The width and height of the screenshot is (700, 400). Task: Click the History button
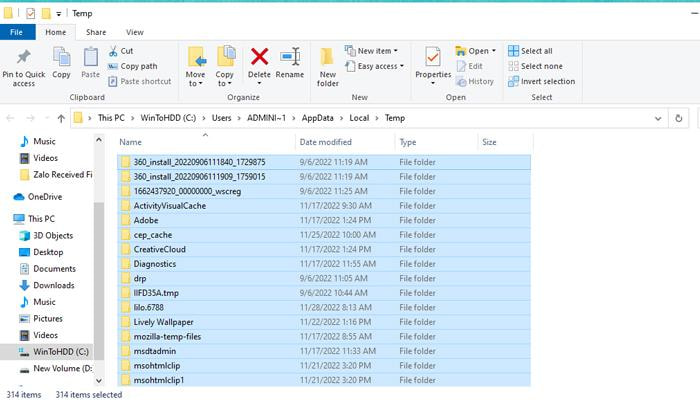(475, 81)
